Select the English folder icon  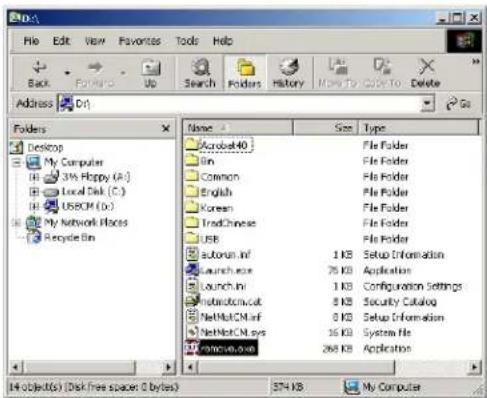click(x=192, y=192)
